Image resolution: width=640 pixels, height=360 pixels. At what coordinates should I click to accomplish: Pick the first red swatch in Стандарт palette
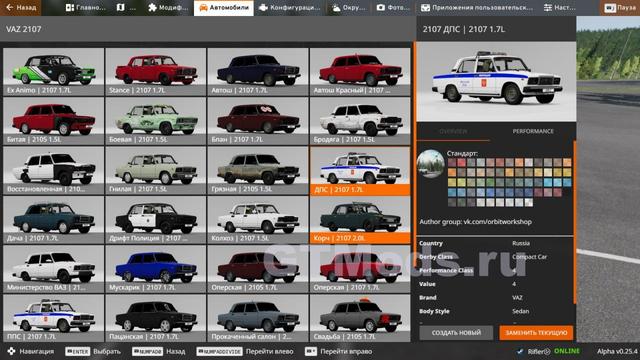pyautogui.click(x=461, y=162)
